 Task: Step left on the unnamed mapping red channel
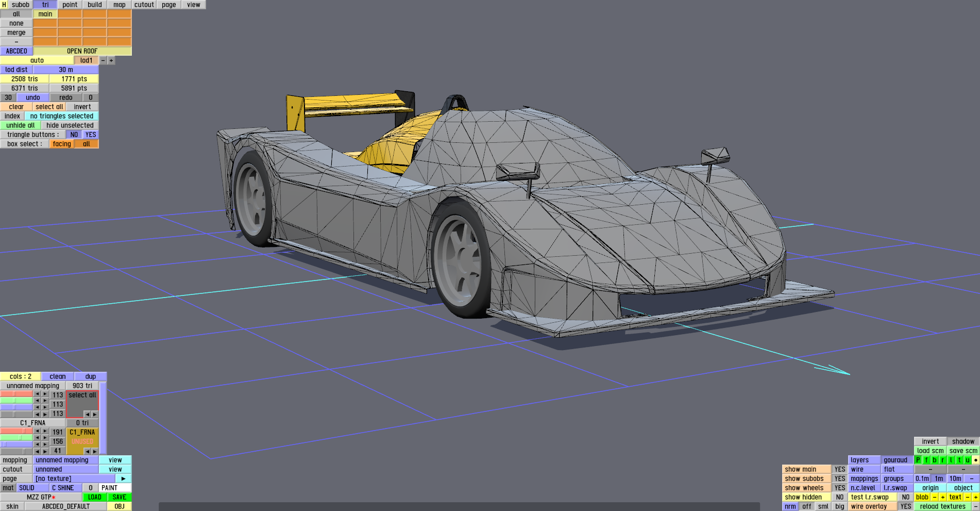click(x=37, y=394)
